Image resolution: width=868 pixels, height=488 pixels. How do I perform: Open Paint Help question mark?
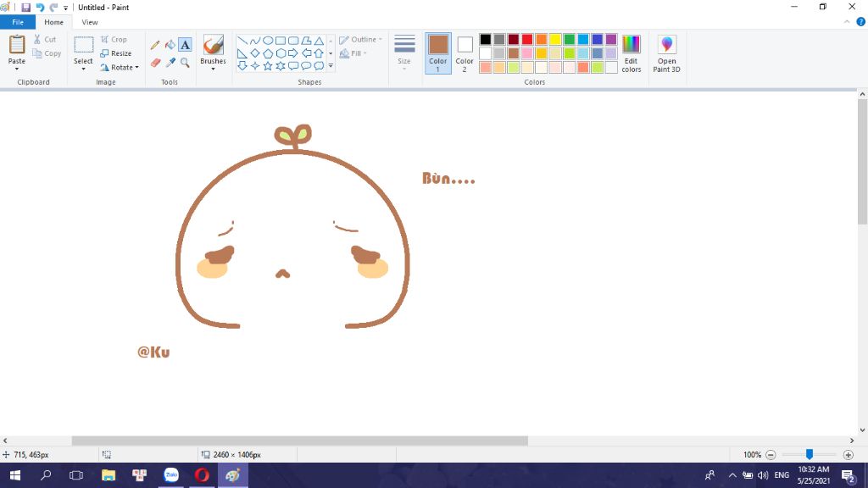click(861, 22)
